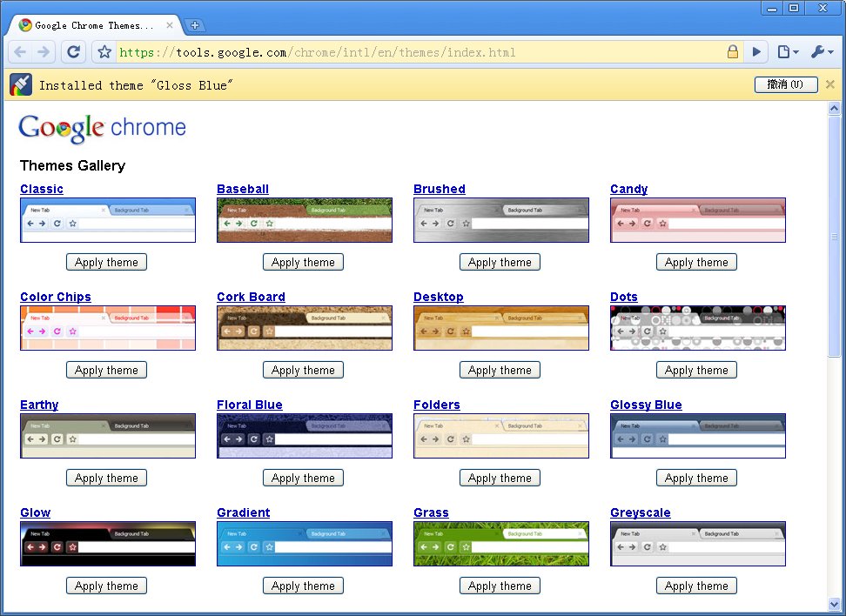The height and width of the screenshot is (616, 846).
Task: Click the browser Back arrow button
Action: click(21, 52)
